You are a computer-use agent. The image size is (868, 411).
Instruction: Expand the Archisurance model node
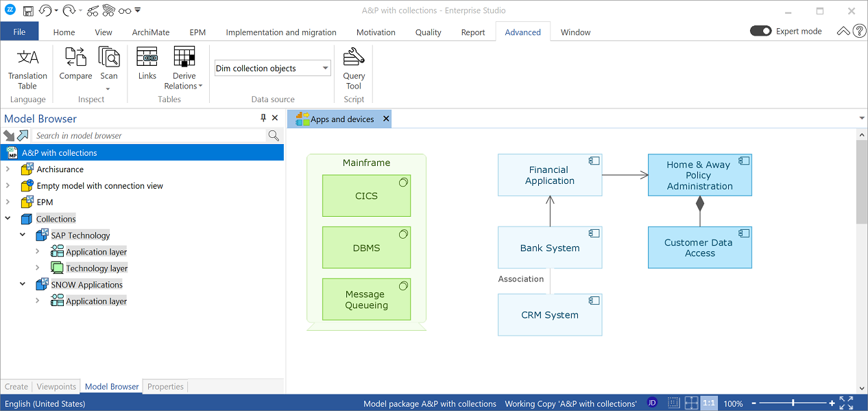tap(8, 169)
